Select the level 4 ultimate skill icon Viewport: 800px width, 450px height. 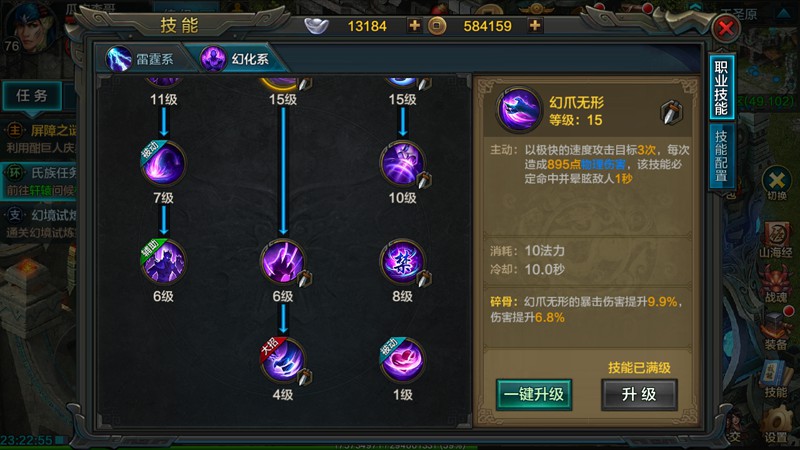pos(283,360)
